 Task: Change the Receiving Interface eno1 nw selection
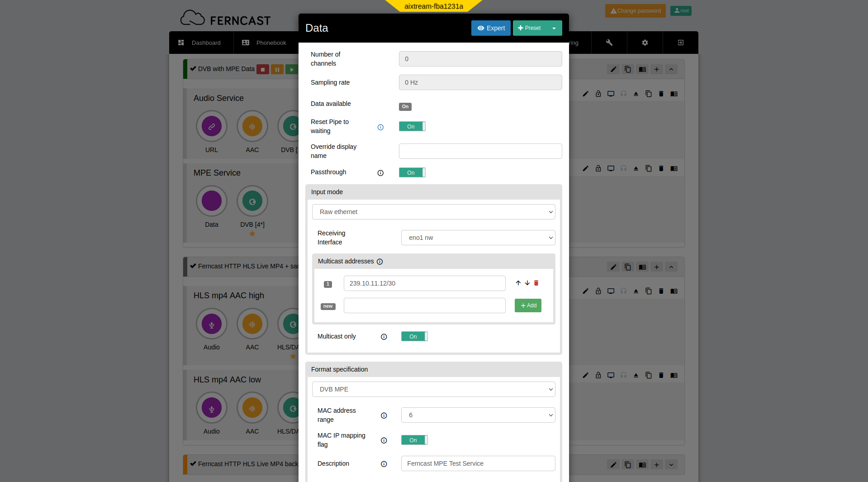tap(478, 237)
